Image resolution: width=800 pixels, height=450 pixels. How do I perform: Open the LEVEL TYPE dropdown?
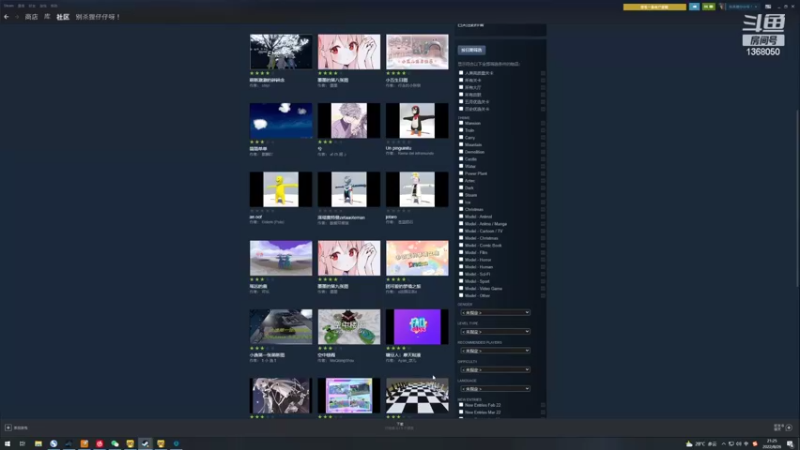tap(495, 332)
